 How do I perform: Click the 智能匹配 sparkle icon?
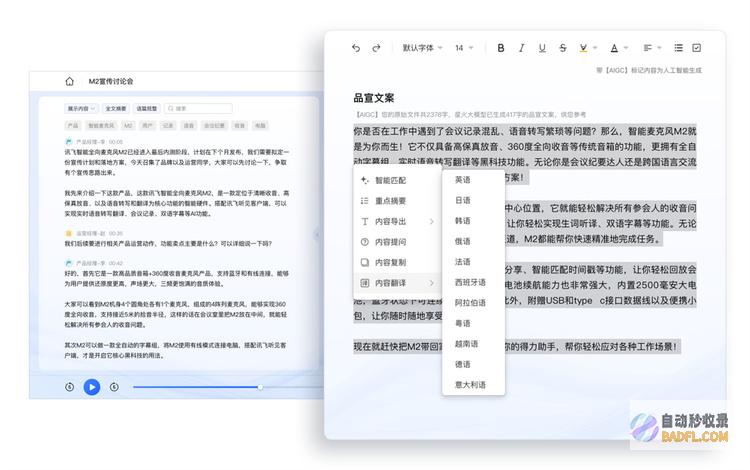pyautogui.click(x=364, y=180)
